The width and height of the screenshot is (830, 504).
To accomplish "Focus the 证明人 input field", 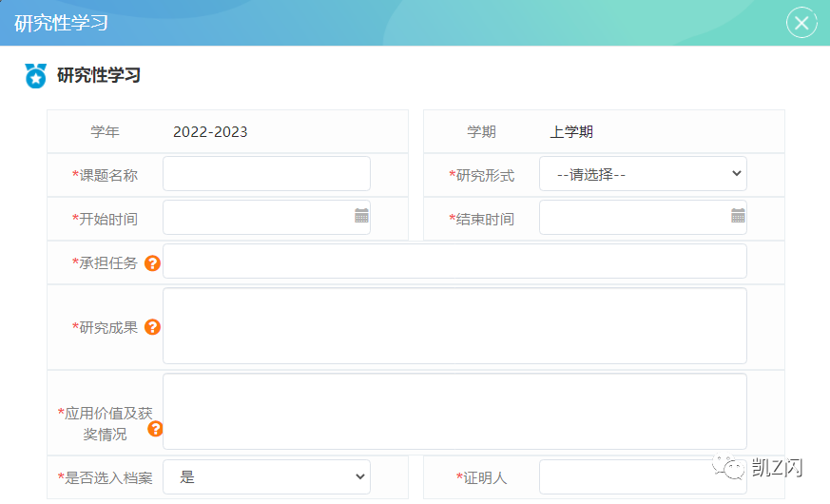I will (x=643, y=477).
